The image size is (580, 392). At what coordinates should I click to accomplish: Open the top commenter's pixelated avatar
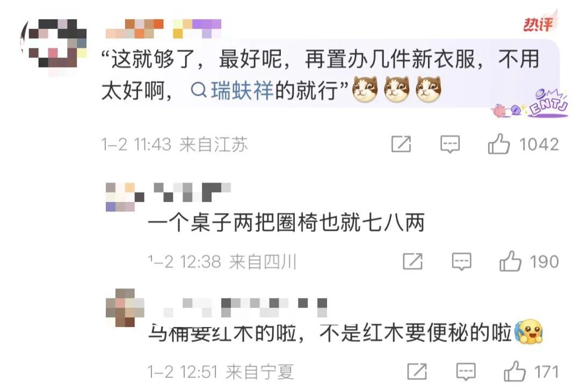coord(54,43)
